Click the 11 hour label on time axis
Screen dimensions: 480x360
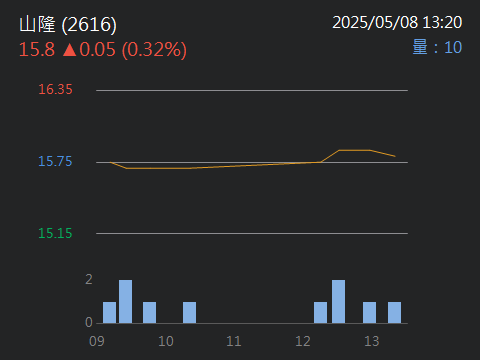tap(234, 341)
